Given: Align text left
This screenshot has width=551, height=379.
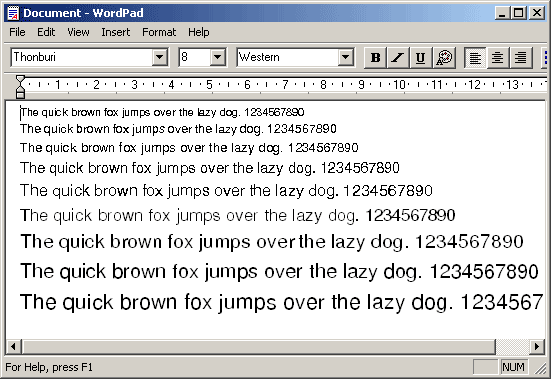Looking at the screenshot, I should [475, 58].
